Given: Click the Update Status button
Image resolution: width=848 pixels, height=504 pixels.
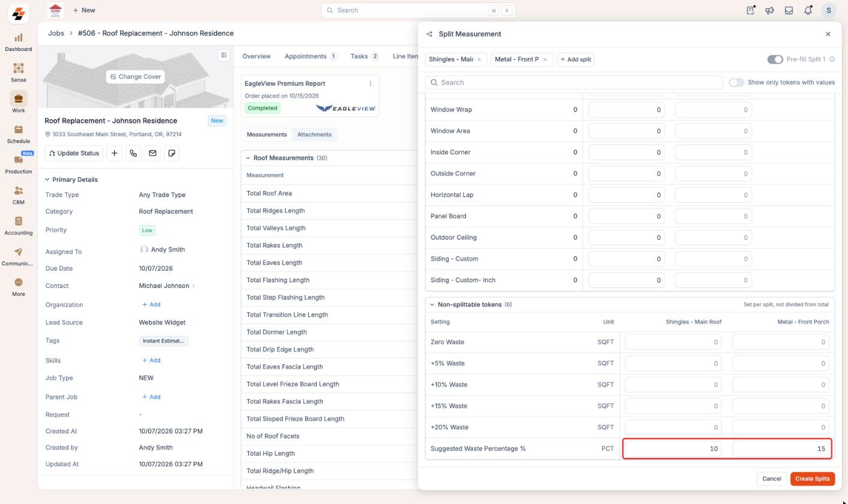Looking at the screenshot, I should [74, 153].
